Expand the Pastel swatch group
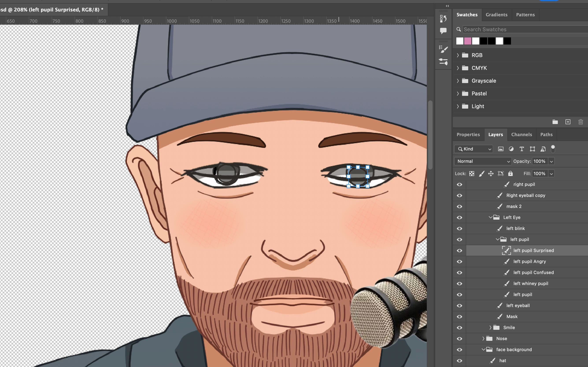The image size is (588, 367). click(458, 93)
